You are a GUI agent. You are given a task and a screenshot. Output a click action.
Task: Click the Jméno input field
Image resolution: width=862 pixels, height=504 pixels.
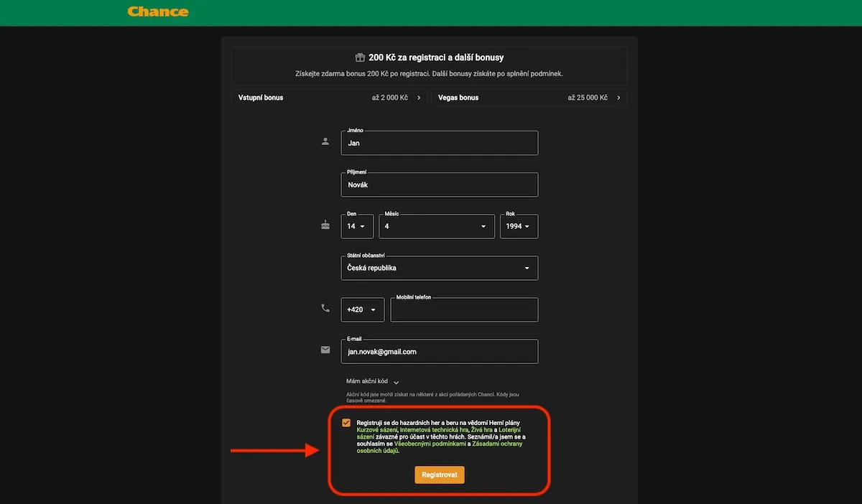pos(440,143)
